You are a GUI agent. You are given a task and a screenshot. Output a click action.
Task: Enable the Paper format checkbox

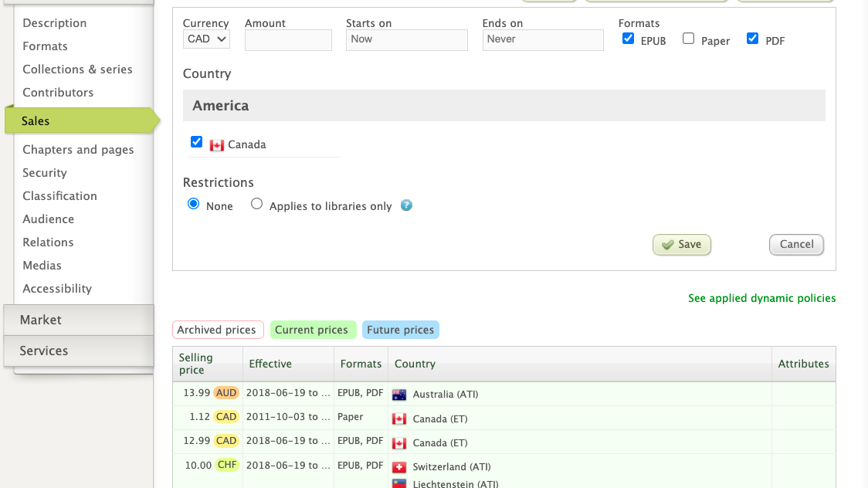point(689,39)
